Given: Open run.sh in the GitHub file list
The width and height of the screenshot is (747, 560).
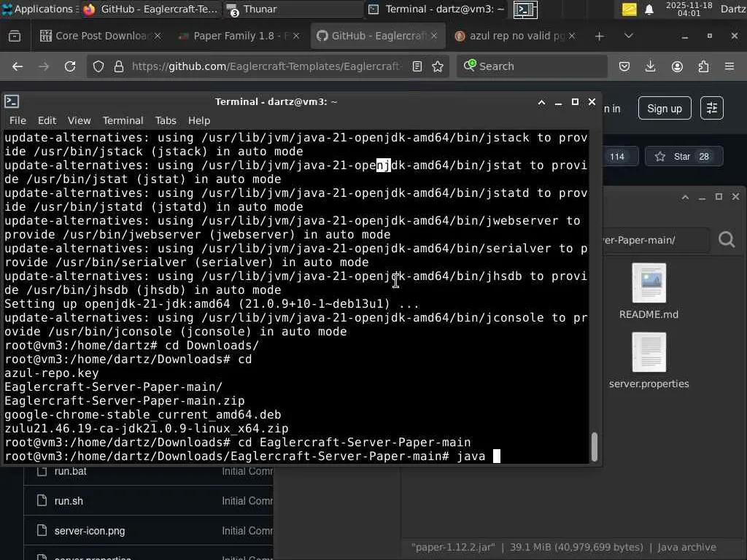Looking at the screenshot, I should click(69, 501).
